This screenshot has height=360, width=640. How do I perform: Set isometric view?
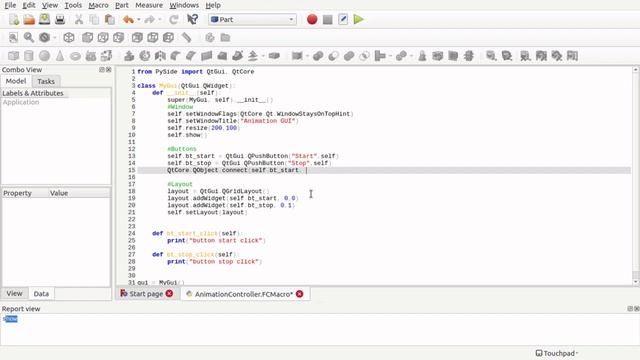click(69, 38)
